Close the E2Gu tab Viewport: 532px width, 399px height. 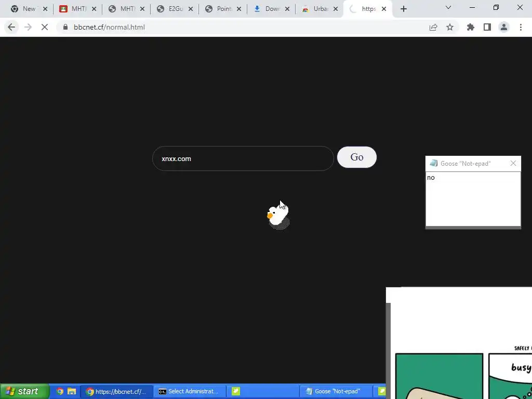point(191,9)
